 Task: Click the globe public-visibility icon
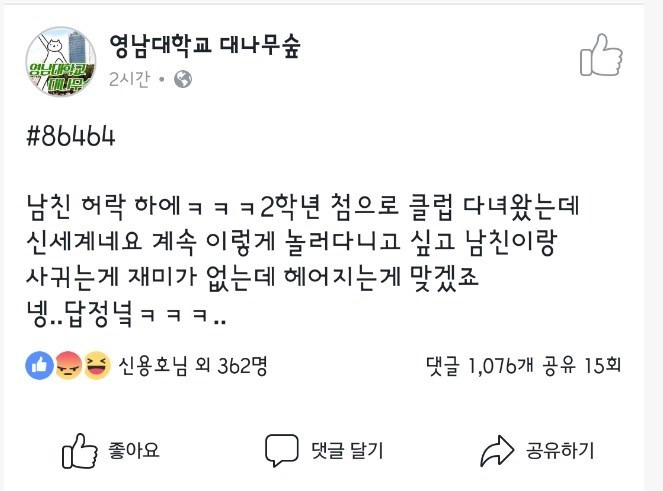tap(183, 79)
